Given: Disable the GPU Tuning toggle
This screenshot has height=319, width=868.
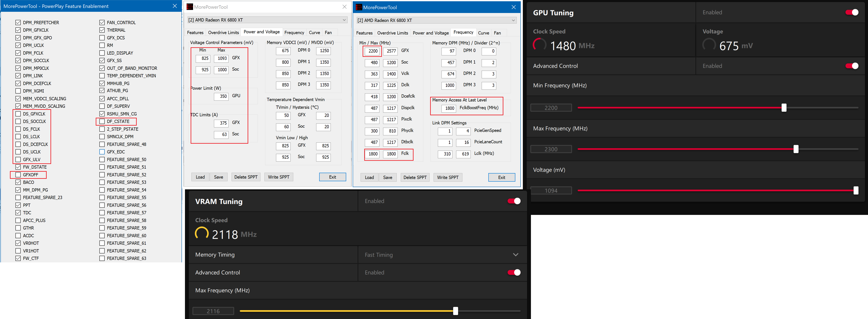Looking at the screenshot, I should click(x=852, y=12).
